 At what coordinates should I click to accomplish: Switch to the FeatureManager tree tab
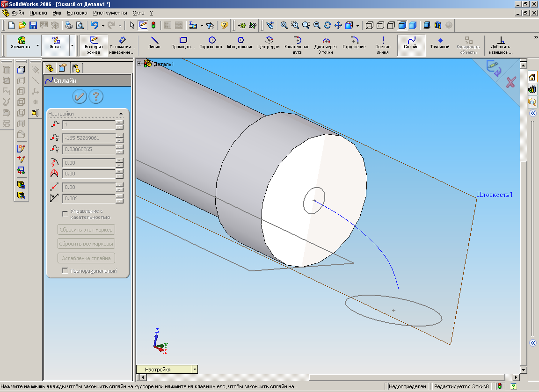(x=50, y=68)
